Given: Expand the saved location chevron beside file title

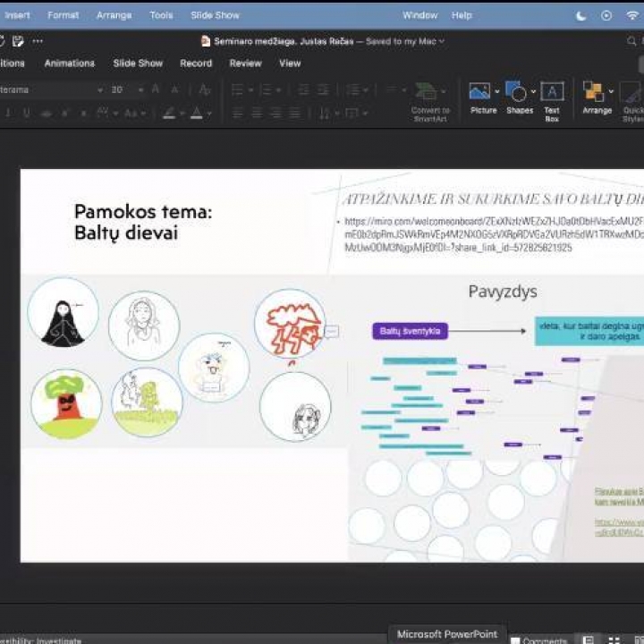Looking at the screenshot, I should [442, 41].
